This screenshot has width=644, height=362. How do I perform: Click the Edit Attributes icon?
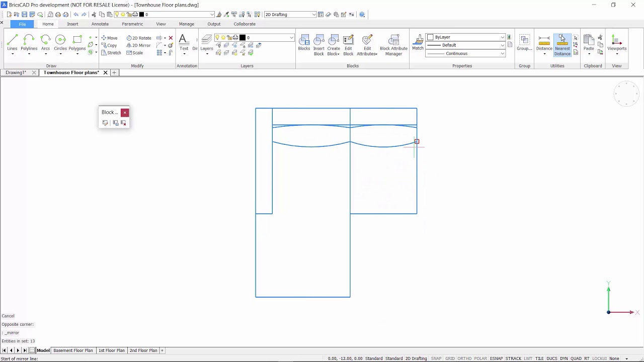click(367, 45)
